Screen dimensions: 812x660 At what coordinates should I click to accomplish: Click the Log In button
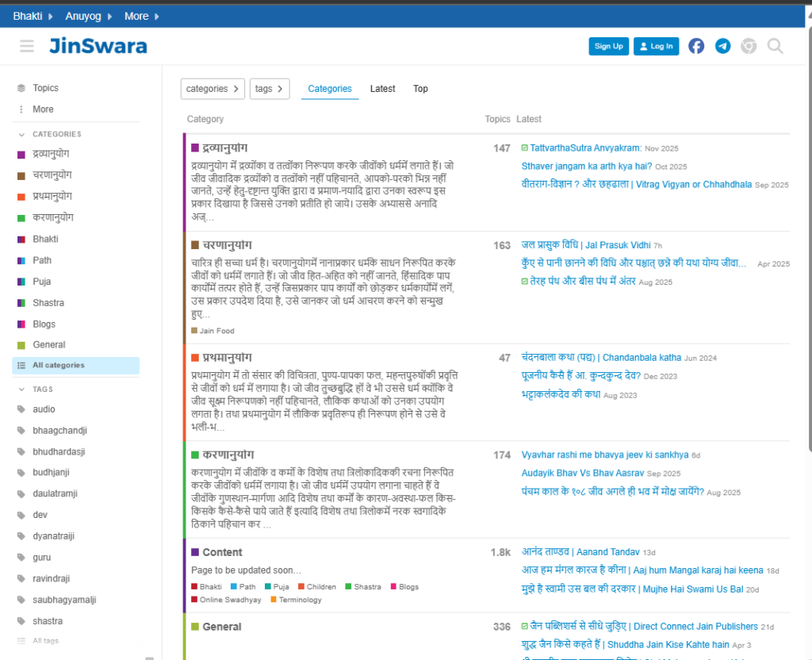[x=656, y=46]
